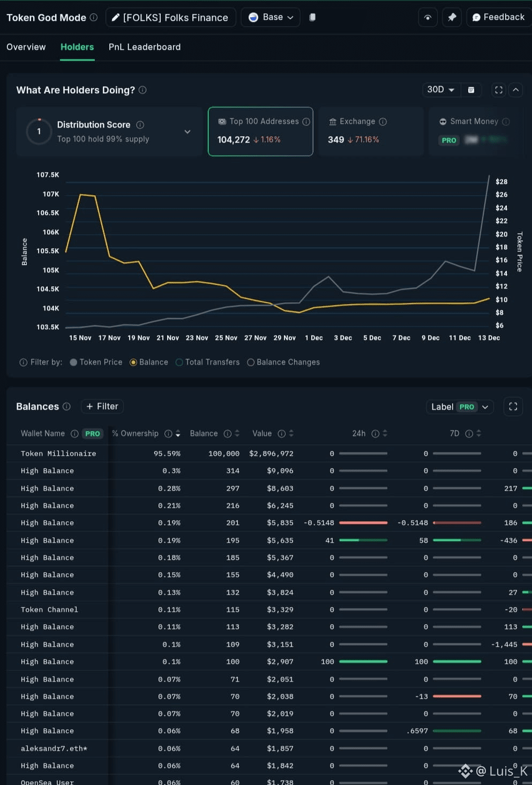Click the 95.59% ownership cell
This screenshot has height=785, width=532.
pos(167,454)
